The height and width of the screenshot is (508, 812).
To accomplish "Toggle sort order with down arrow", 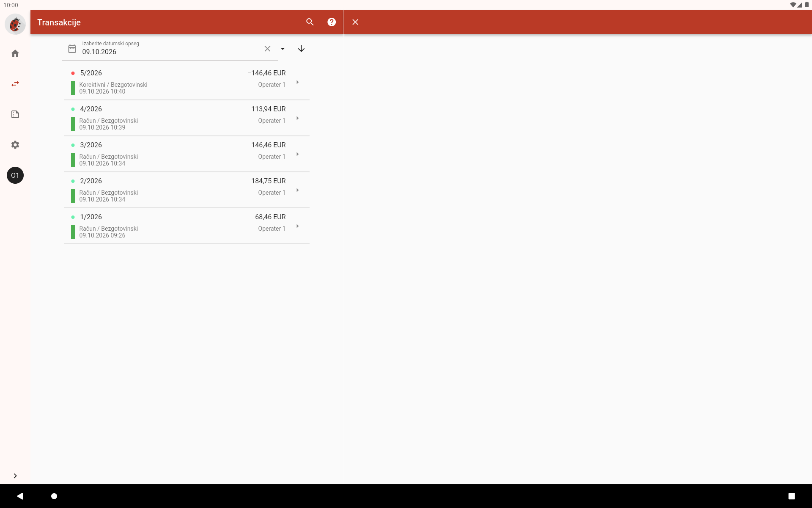I will (301, 49).
